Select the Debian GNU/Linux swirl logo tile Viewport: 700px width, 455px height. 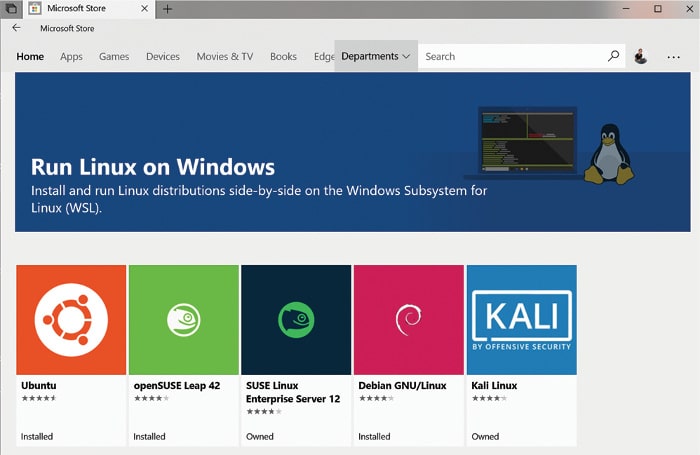pyautogui.click(x=408, y=319)
